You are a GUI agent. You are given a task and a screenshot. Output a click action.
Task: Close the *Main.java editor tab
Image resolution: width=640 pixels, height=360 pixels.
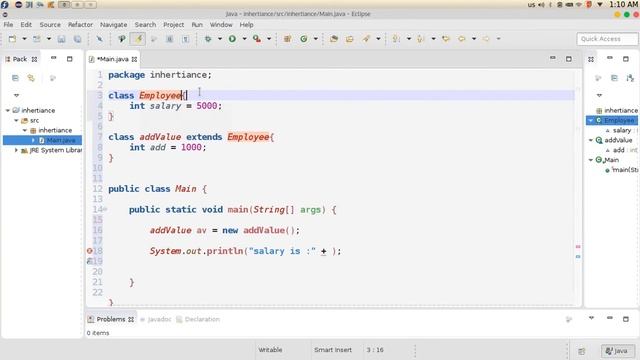(134, 60)
